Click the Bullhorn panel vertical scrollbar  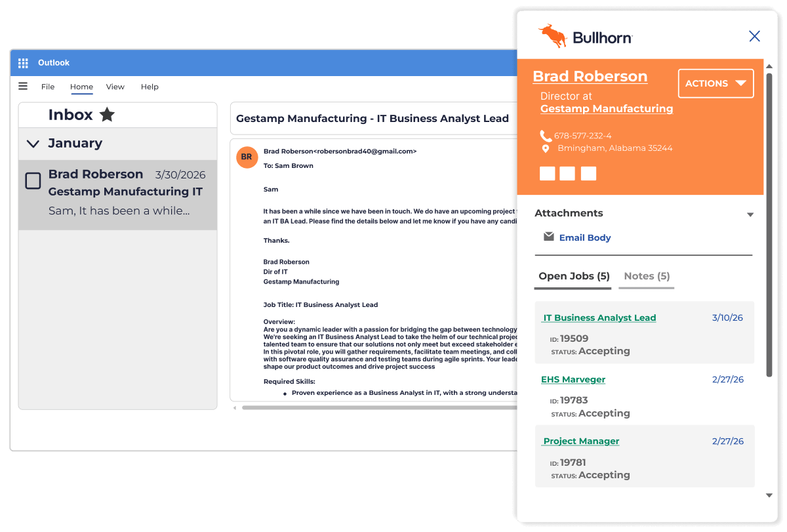(769, 226)
